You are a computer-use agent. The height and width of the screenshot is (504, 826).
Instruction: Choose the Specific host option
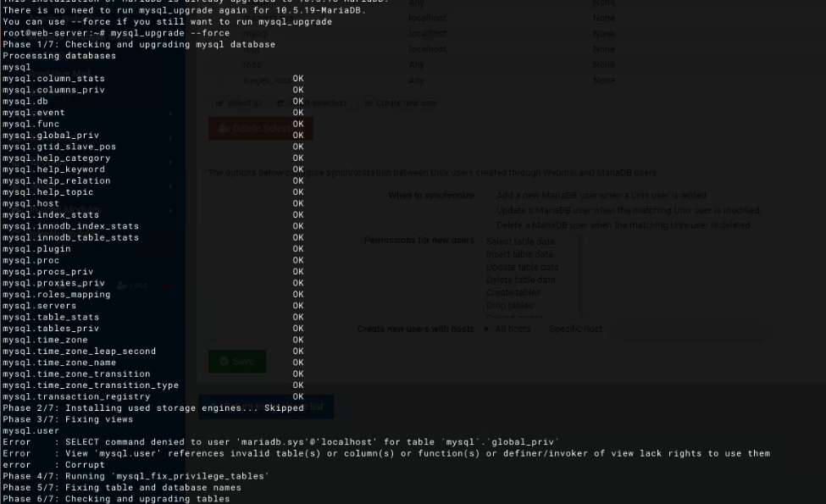(x=575, y=330)
